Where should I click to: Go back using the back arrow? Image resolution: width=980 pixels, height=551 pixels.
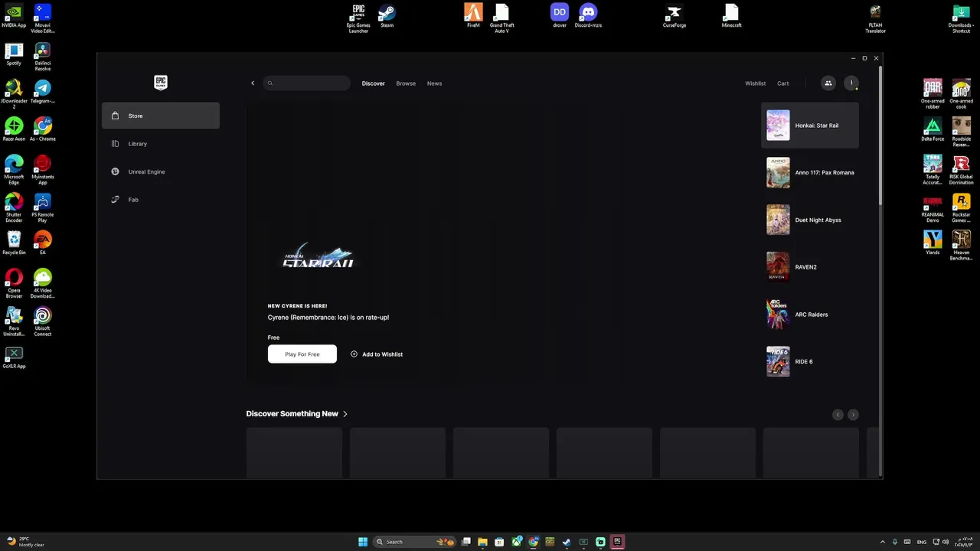pyautogui.click(x=253, y=83)
